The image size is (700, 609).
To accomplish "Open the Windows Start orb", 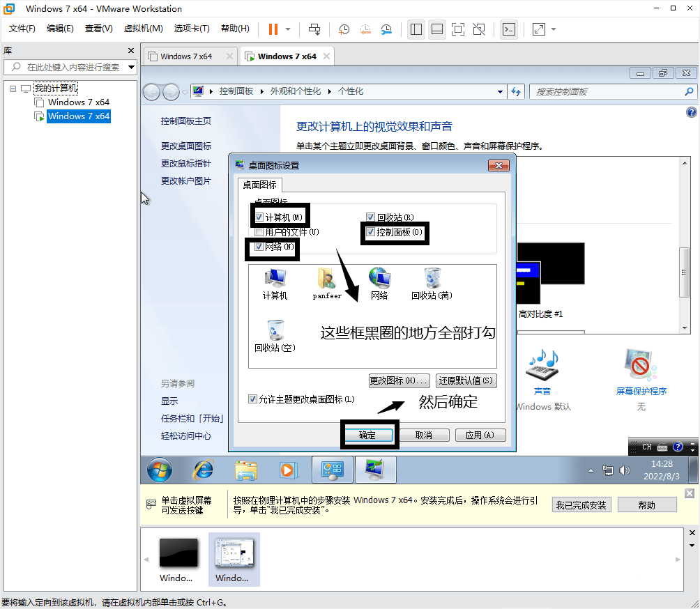I will click(160, 470).
